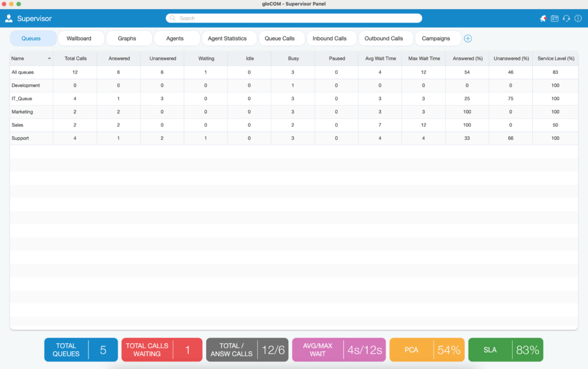Click the green SLA summary tile
Image resolution: width=588 pixels, height=369 pixels.
click(505, 350)
